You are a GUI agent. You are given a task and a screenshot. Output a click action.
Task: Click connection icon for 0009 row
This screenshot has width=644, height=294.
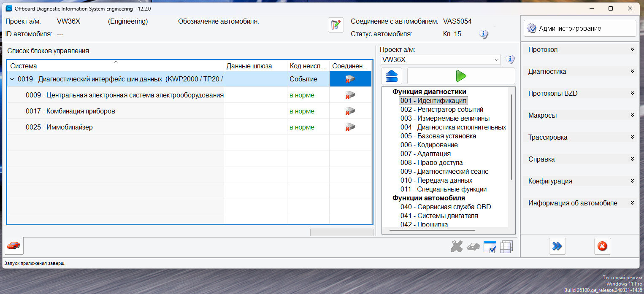(350, 95)
